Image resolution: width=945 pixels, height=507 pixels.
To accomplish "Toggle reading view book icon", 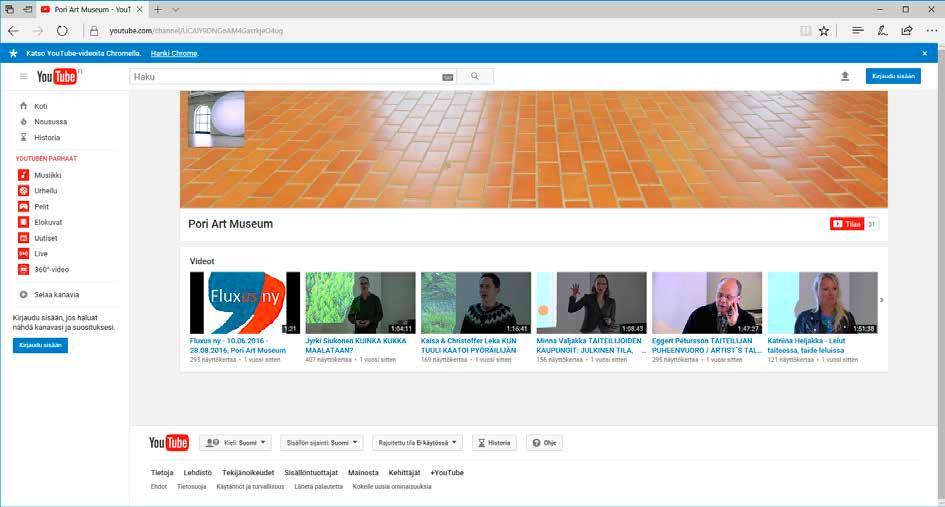I will (805, 31).
